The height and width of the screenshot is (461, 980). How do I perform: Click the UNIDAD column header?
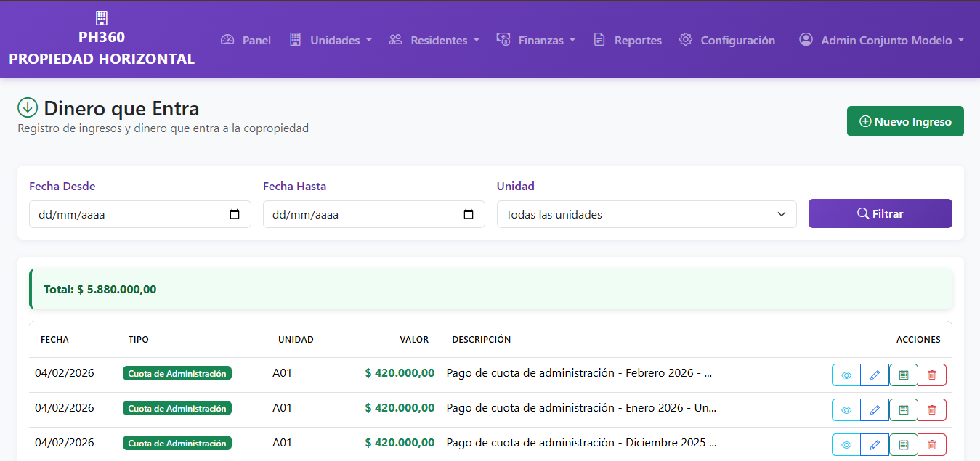point(296,339)
